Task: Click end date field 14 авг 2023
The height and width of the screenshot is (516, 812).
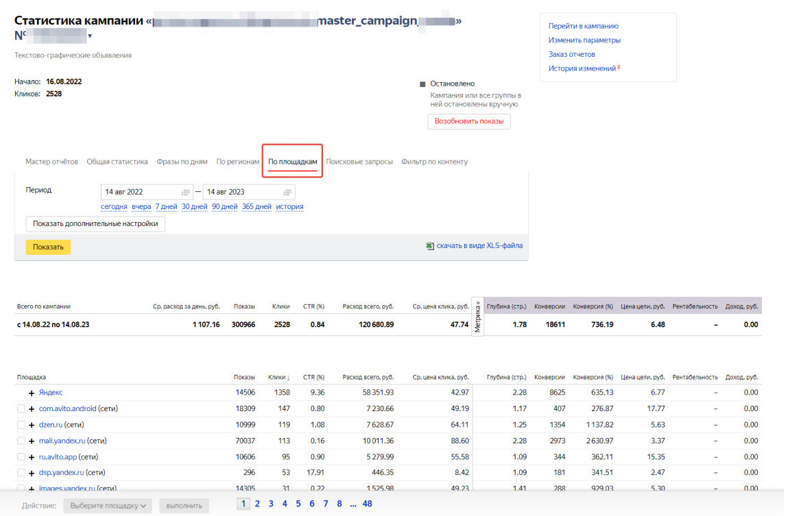Action: pos(248,192)
